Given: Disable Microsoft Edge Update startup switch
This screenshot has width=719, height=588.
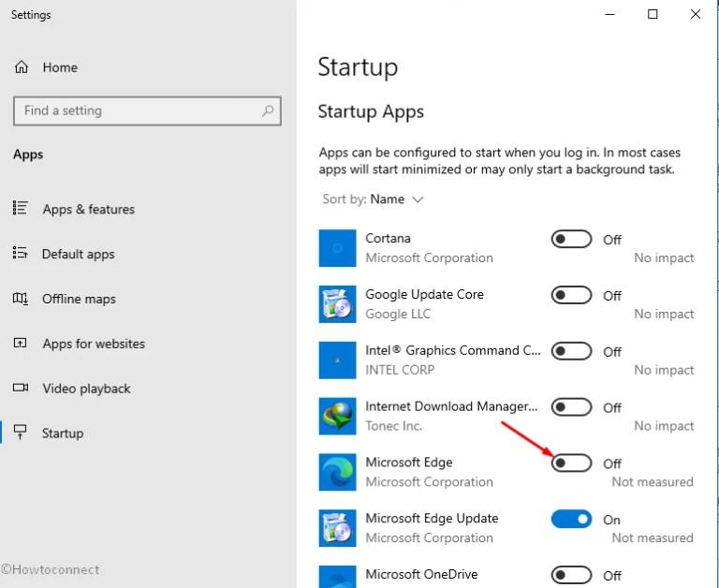Looking at the screenshot, I should (x=571, y=519).
